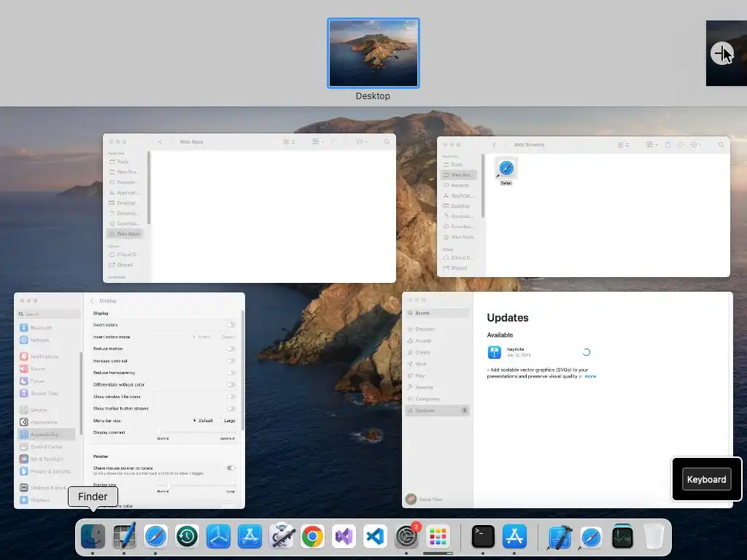Select Recents in Web Browsers sidebar
The width and height of the screenshot is (747, 560).
click(458, 185)
